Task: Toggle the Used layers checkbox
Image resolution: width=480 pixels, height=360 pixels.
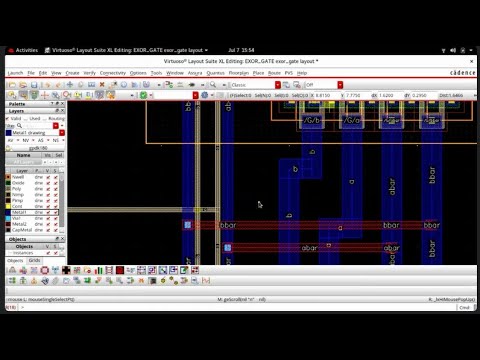Action: (x=26, y=119)
